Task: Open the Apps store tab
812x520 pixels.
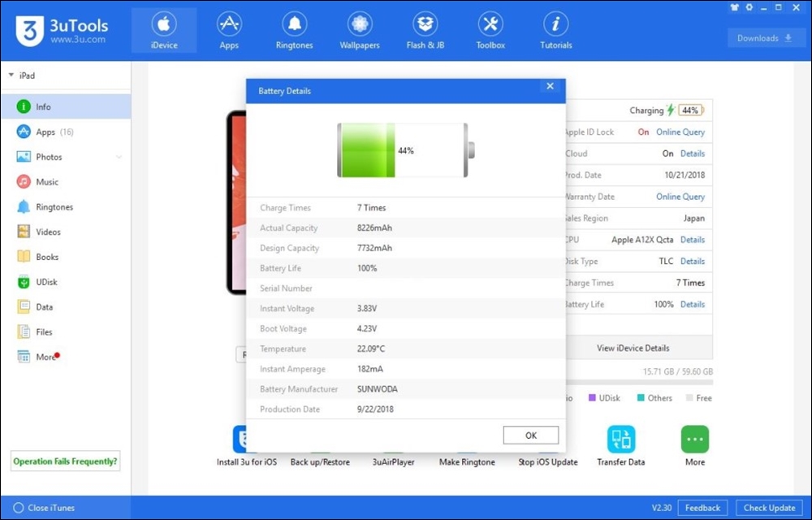Action: (229, 31)
